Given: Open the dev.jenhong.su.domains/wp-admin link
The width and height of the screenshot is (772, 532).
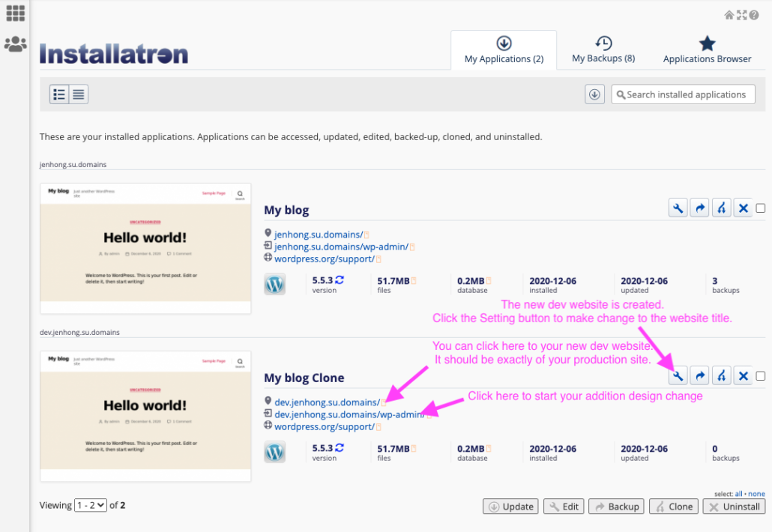Looking at the screenshot, I should tap(349, 414).
